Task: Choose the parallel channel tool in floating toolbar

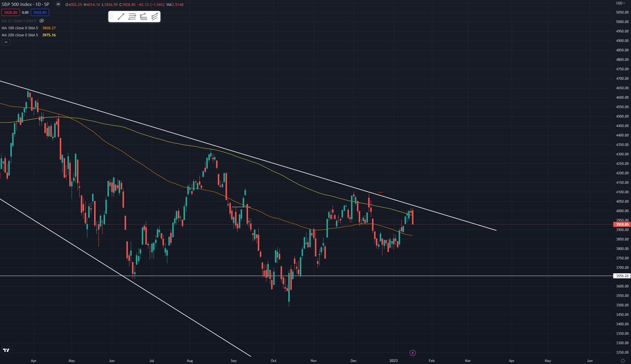Action: pos(155,17)
